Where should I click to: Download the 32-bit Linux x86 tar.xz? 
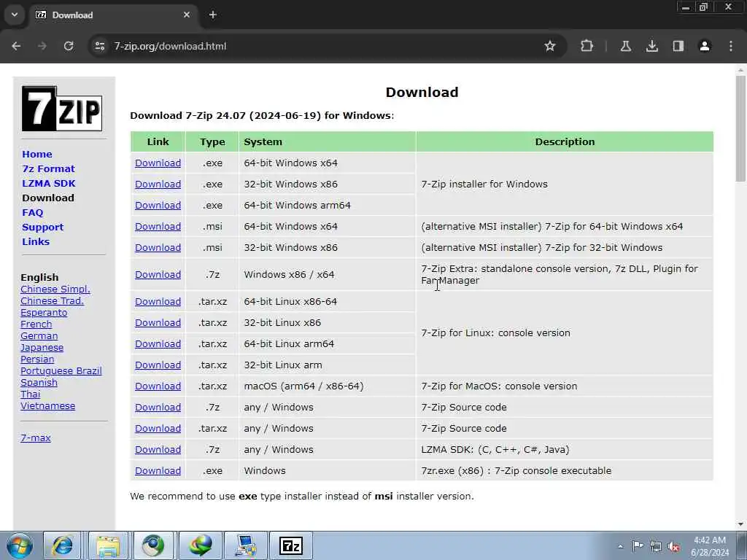158,322
